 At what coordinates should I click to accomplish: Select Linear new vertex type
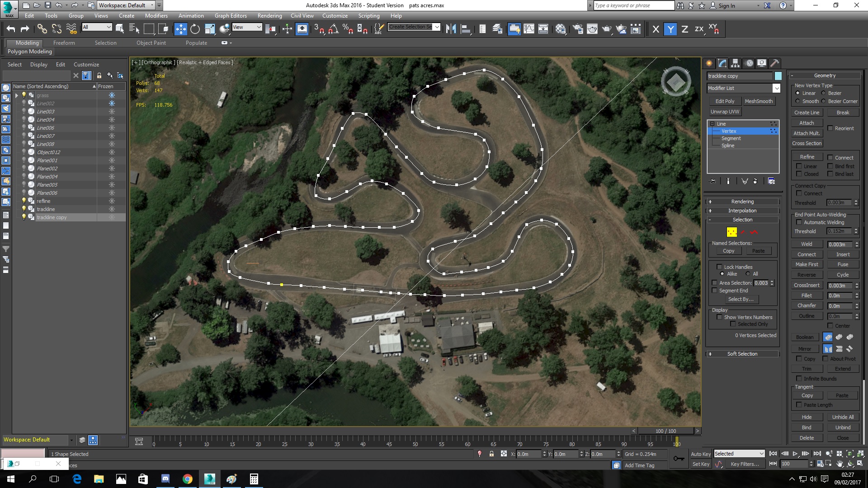point(797,93)
